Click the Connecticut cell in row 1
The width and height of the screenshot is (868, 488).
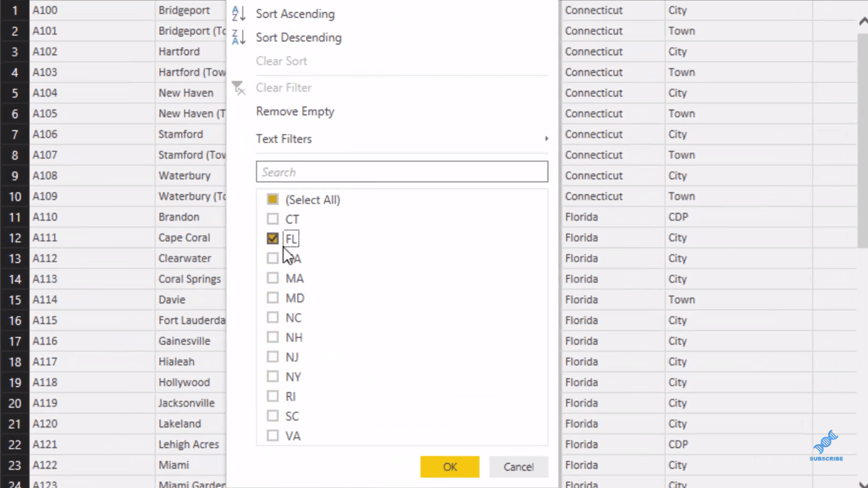coord(613,10)
